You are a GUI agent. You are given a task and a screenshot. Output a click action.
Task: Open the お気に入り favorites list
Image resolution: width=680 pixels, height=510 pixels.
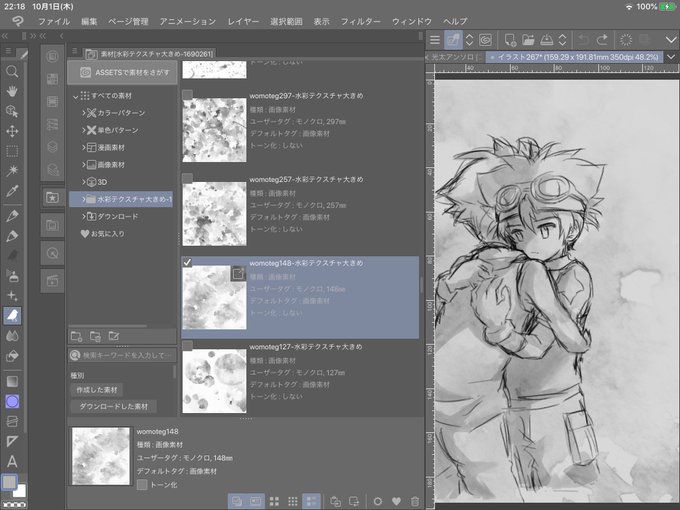coord(103,233)
